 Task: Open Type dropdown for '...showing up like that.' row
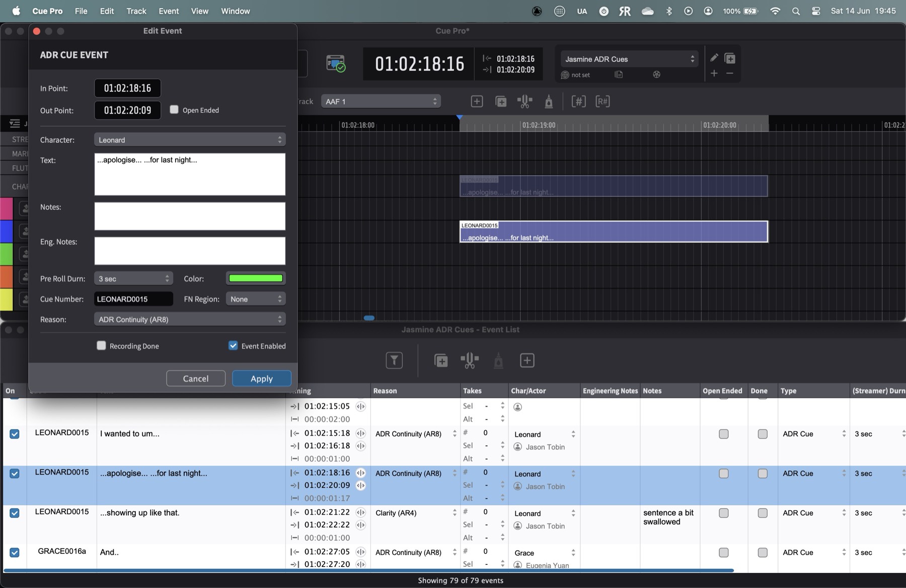(x=813, y=513)
